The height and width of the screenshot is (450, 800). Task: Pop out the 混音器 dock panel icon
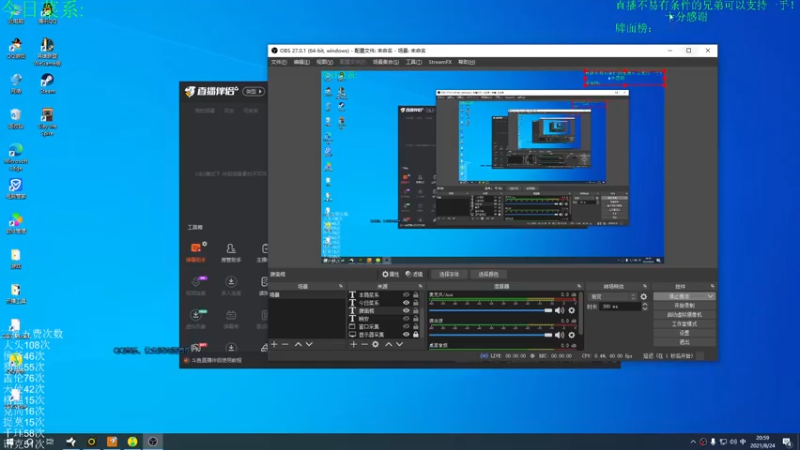coord(579,286)
